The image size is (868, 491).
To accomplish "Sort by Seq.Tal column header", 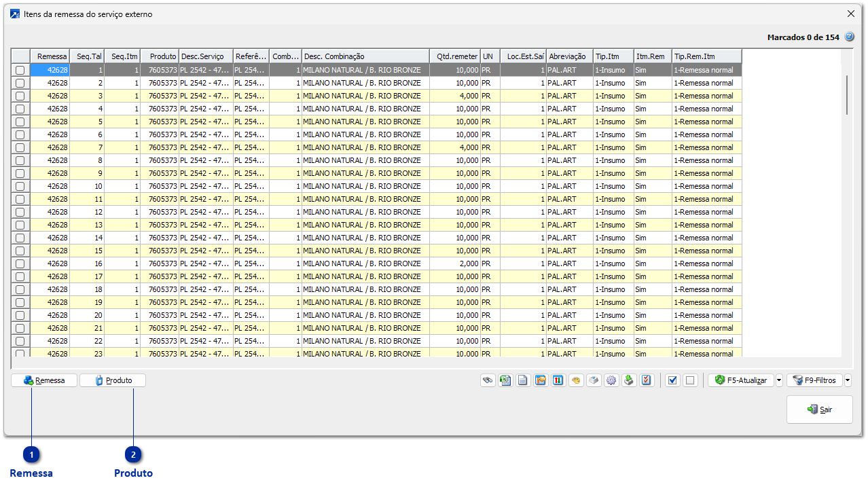I will click(87, 56).
